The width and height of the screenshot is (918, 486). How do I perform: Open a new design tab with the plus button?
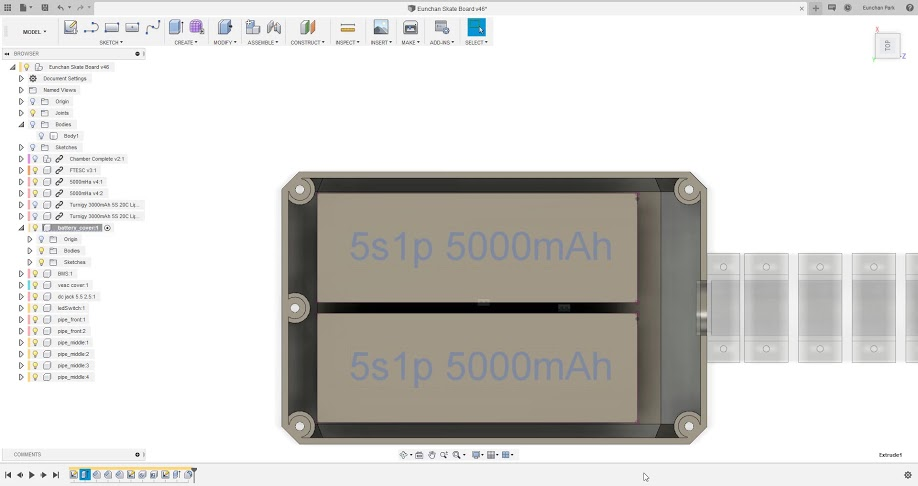click(816, 8)
